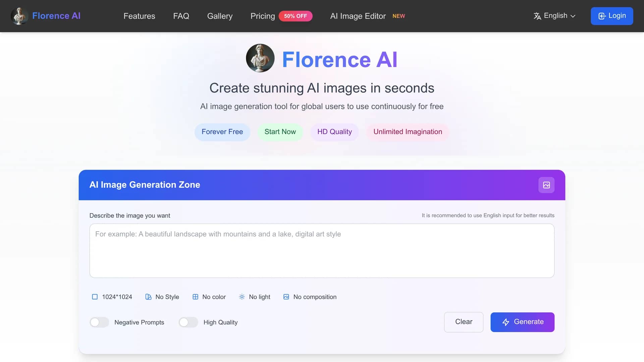
Task: Click the 'Create stunning AI images in seconds' headline
Action: (322, 88)
